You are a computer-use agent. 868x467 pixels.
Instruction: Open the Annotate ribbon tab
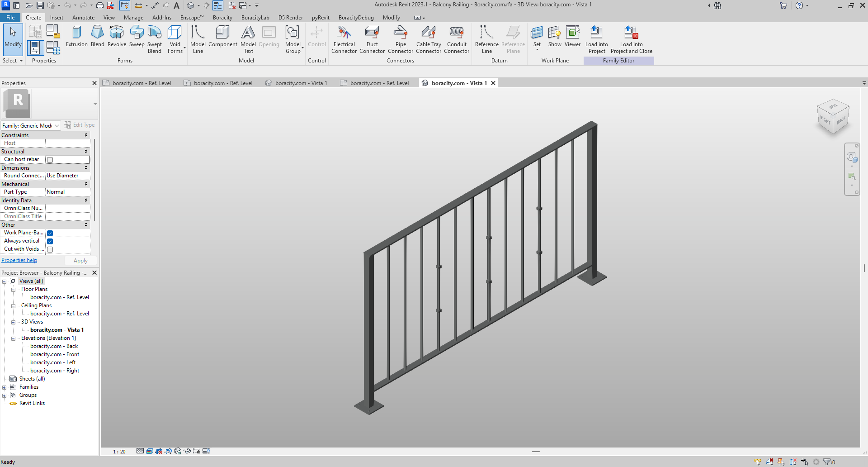coord(84,18)
